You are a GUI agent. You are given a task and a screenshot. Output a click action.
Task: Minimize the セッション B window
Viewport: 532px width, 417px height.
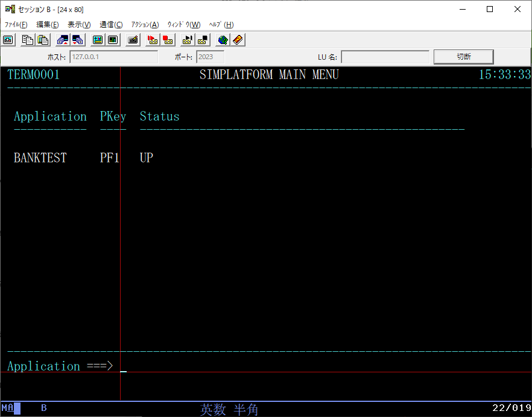(463, 9)
